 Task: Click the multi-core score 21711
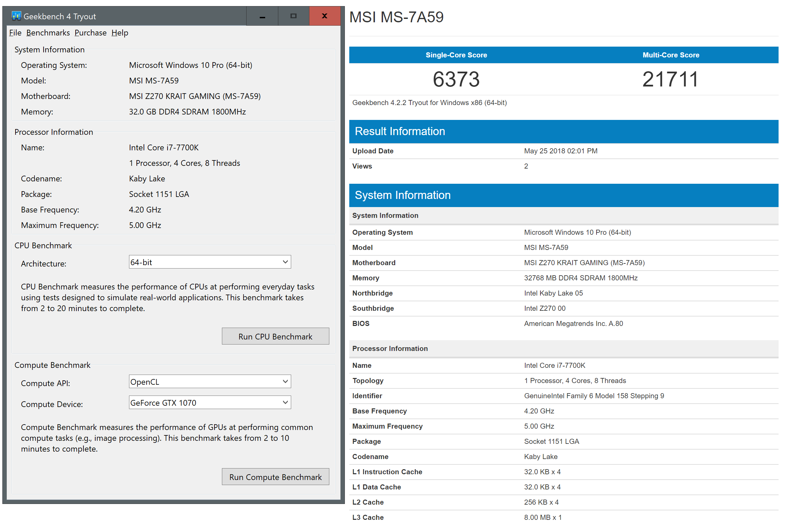point(671,79)
